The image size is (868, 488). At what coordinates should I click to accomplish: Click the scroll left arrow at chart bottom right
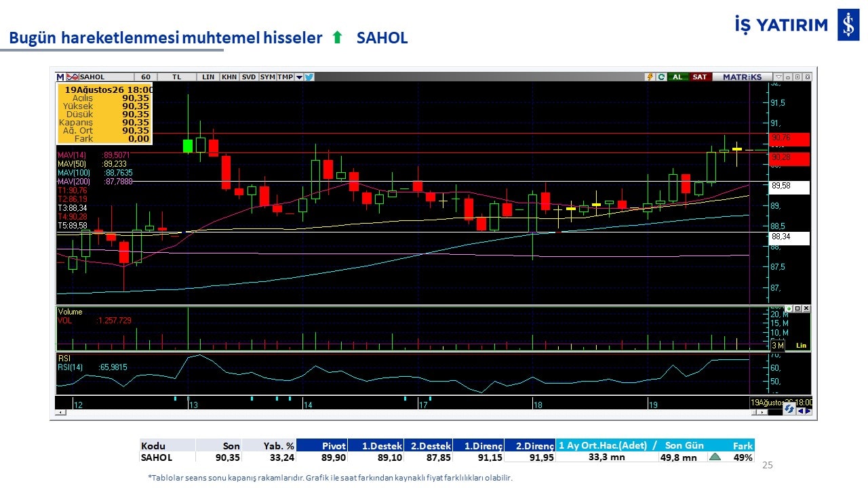(800, 411)
